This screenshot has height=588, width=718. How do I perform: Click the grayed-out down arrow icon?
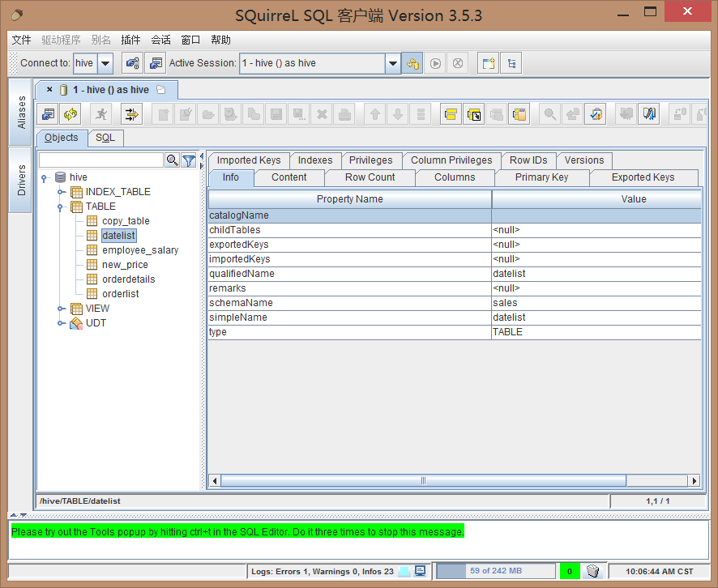(398, 114)
